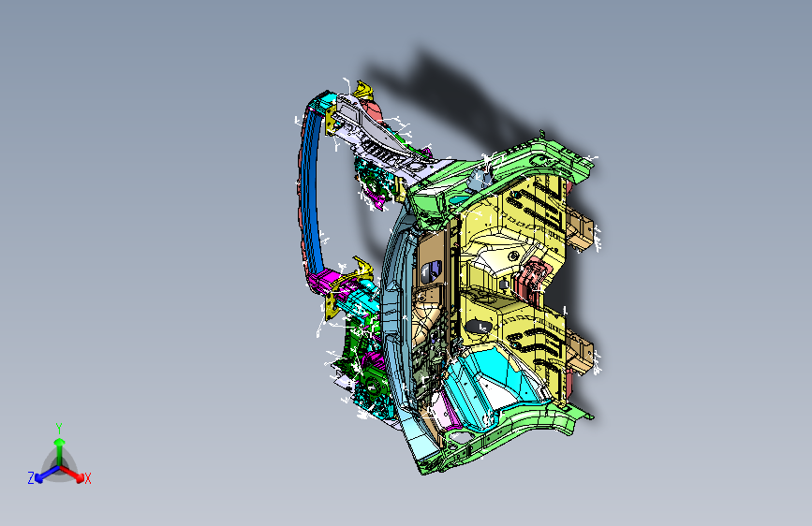Click the red X axis on the orientation triad
The image size is (812, 526).
pyautogui.click(x=74, y=474)
